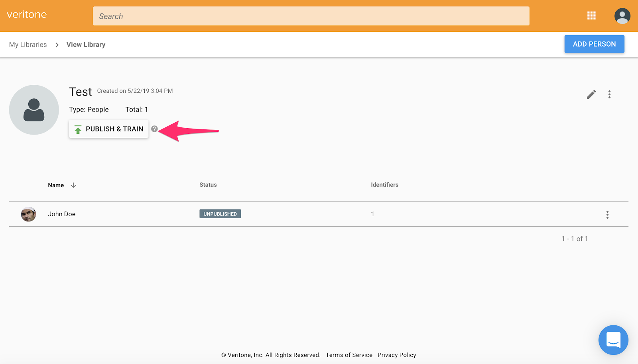Click the Status column header
Viewport: 638px width, 364px height.
coord(208,185)
